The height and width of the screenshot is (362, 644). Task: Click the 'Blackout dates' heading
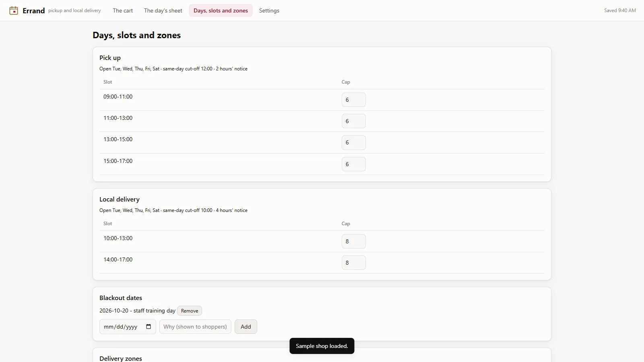[121, 298]
